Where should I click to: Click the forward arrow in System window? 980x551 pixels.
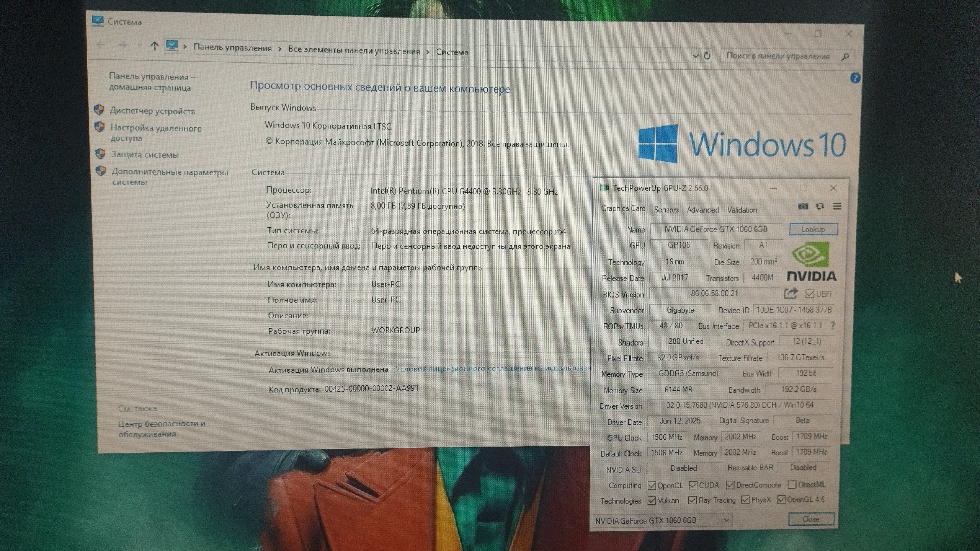tap(122, 45)
